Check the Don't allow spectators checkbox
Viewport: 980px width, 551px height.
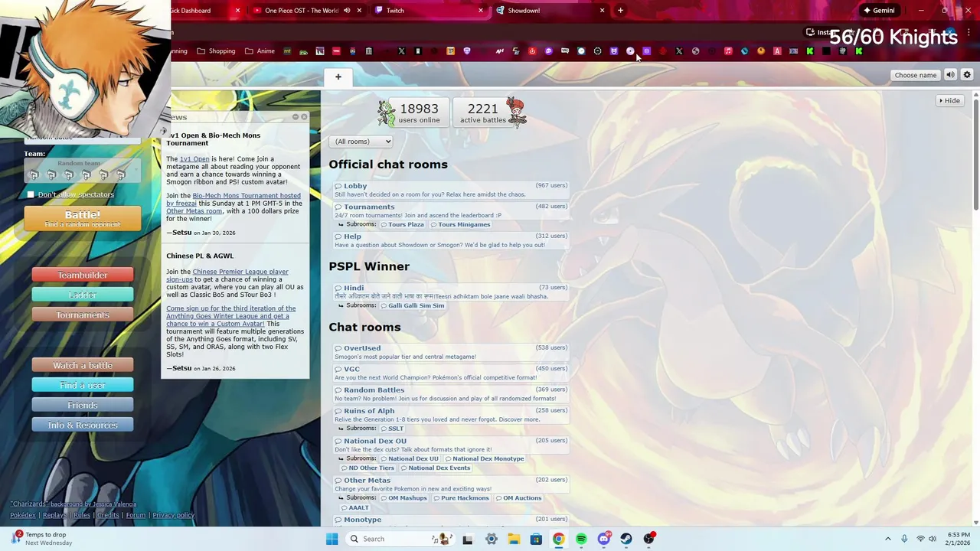point(31,194)
